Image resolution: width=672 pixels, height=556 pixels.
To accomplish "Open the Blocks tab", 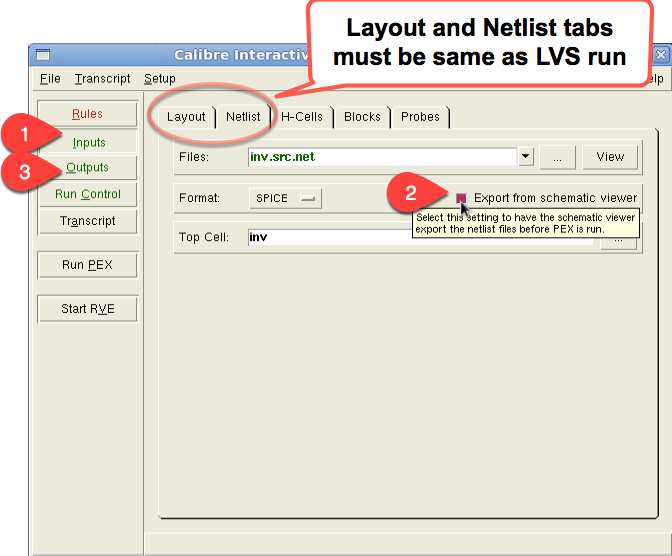I will point(362,117).
